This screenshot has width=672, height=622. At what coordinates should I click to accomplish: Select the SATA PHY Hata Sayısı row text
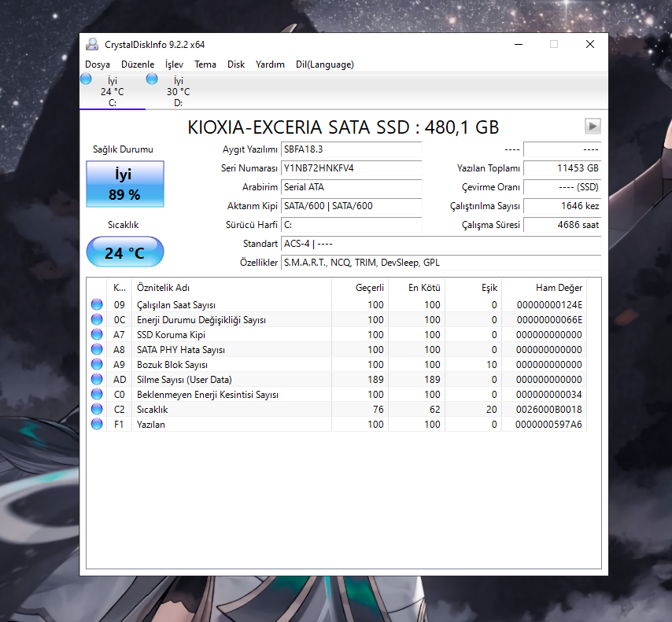(181, 350)
